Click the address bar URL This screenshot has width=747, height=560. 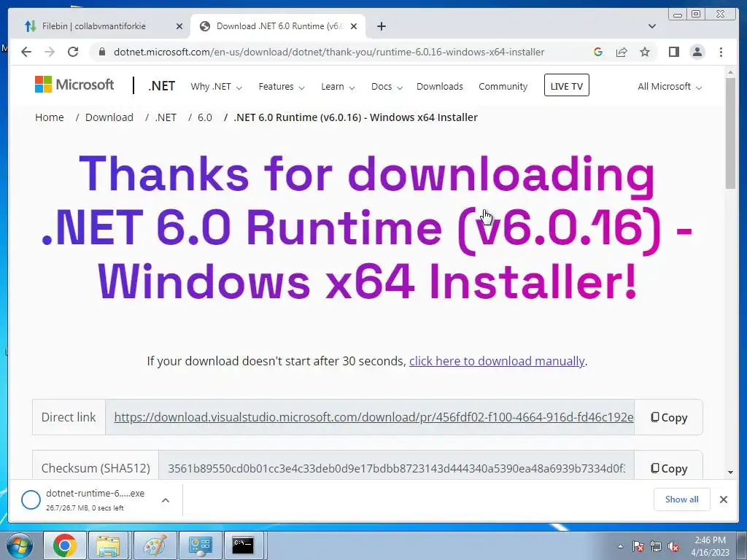(x=329, y=52)
